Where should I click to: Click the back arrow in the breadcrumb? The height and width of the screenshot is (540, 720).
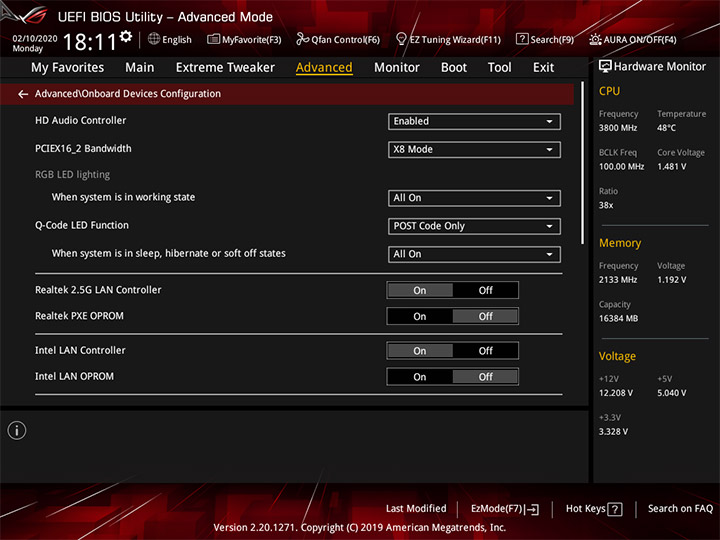[x=23, y=94]
